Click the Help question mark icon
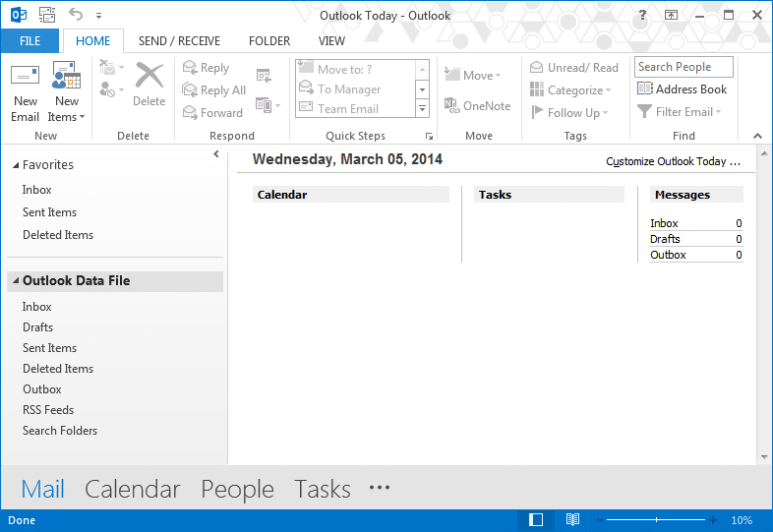The width and height of the screenshot is (773, 532). point(642,15)
